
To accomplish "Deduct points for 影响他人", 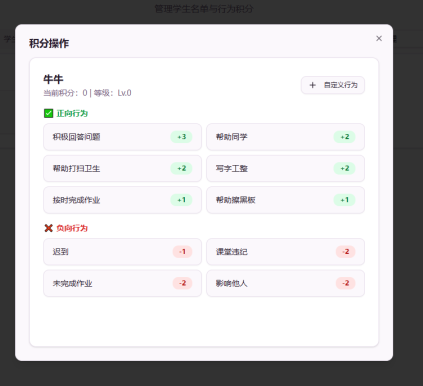I will pyautogui.click(x=285, y=283).
